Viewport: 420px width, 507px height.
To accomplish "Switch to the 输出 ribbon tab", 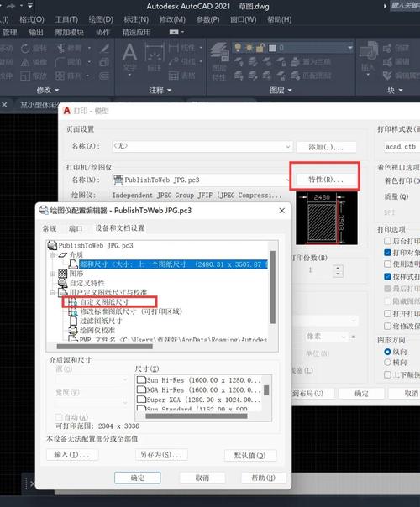I will (x=36, y=32).
